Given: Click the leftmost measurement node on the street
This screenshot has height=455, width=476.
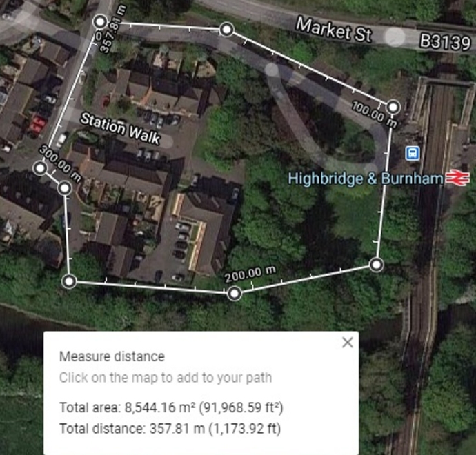Looking at the screenshot, I should click(x=40, y=168).
